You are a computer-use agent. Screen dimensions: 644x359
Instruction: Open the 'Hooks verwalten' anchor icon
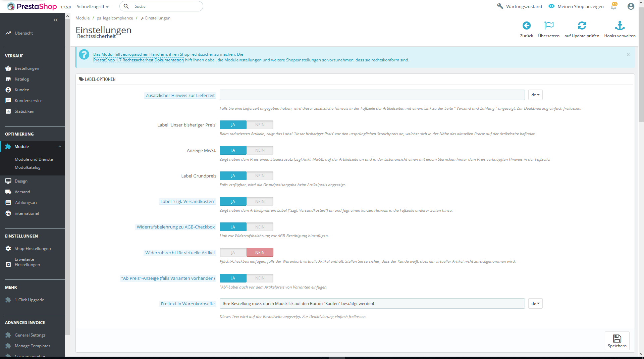click(x=620, y=25)
